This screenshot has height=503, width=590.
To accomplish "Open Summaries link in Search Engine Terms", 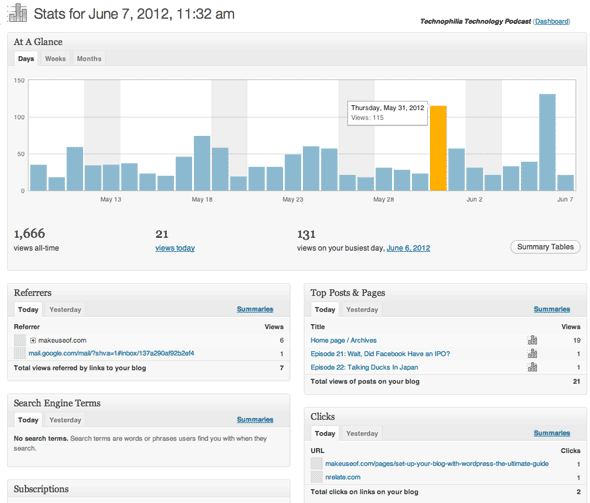I will pyautogui.click(x=255, y=419).
